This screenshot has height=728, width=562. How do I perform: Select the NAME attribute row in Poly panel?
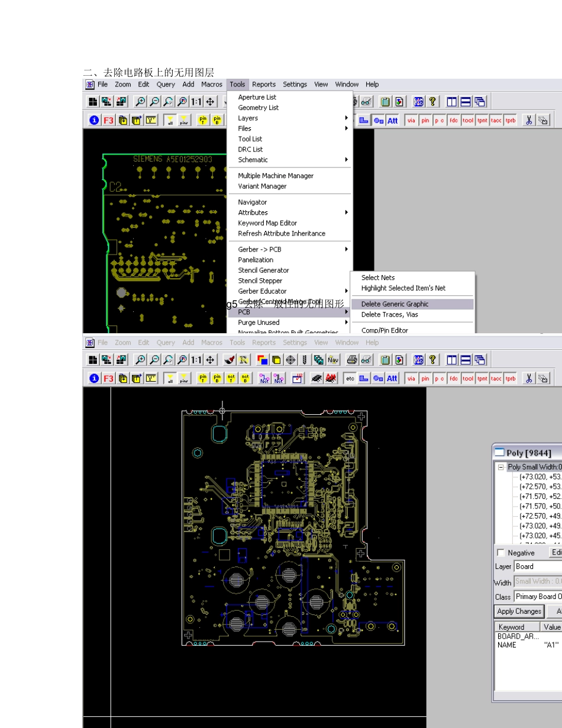click(x=528, y=645)
